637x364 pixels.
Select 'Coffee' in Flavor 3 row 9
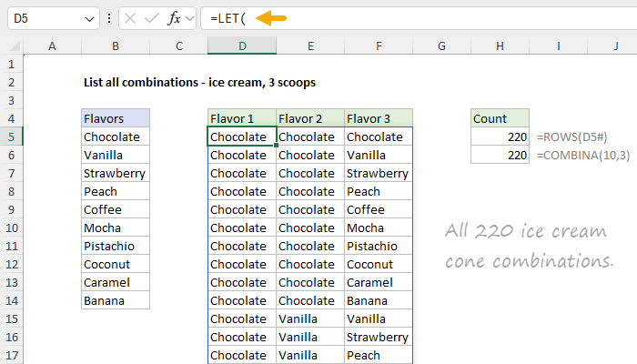coord(379,209)
